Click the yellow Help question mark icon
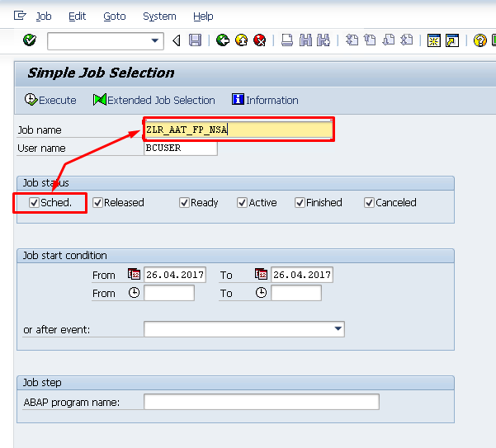Viewport: 496px width, 448px height. (479, 40)
